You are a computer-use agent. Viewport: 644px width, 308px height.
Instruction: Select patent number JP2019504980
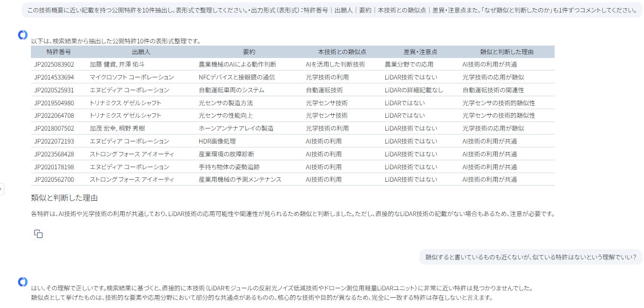(54, 103)
